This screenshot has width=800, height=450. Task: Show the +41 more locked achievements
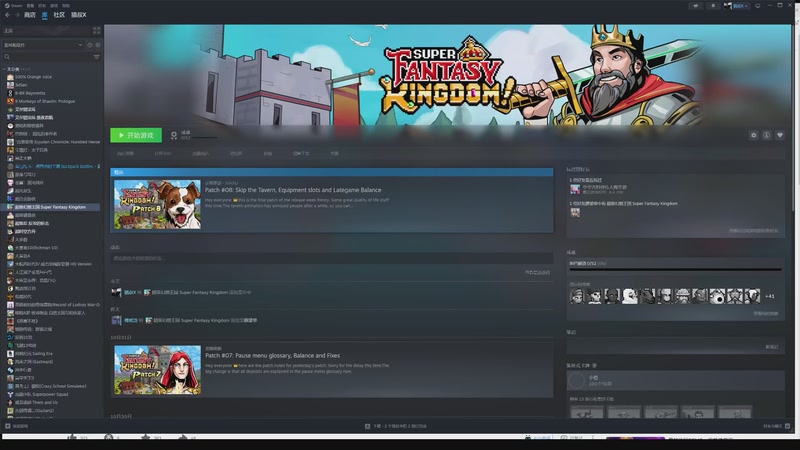(x=770, y=296)
